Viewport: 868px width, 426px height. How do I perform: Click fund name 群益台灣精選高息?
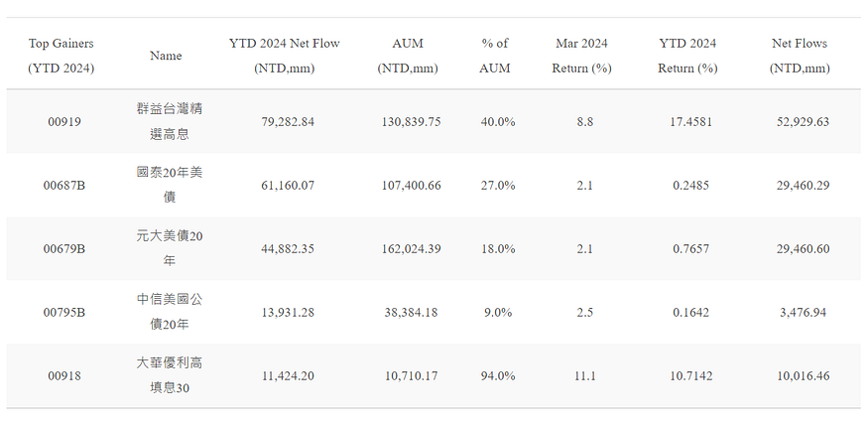tap(170, 121)
